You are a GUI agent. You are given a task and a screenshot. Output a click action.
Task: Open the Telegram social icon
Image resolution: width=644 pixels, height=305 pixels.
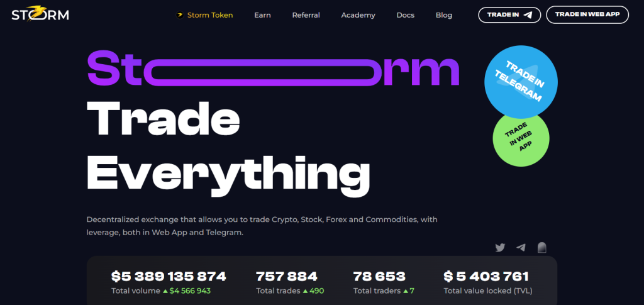[x=521, y=248]
